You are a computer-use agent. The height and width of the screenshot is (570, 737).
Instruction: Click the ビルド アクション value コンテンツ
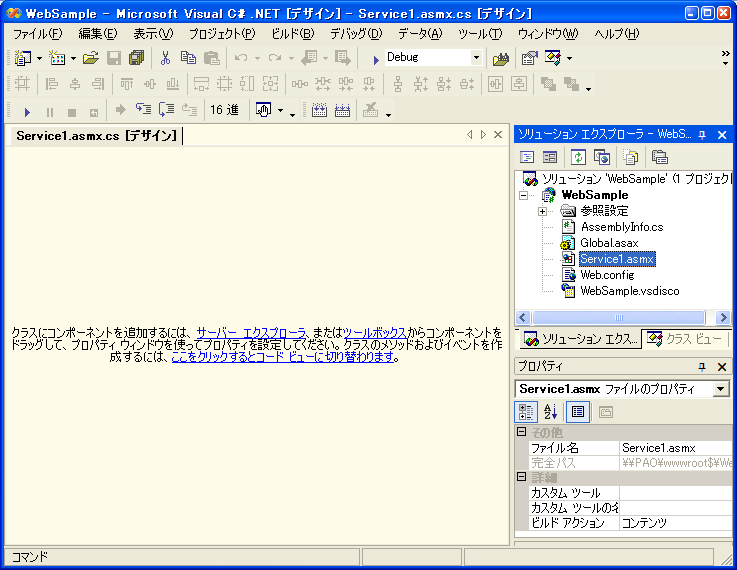pyautogui.click(x=675, y=523)
